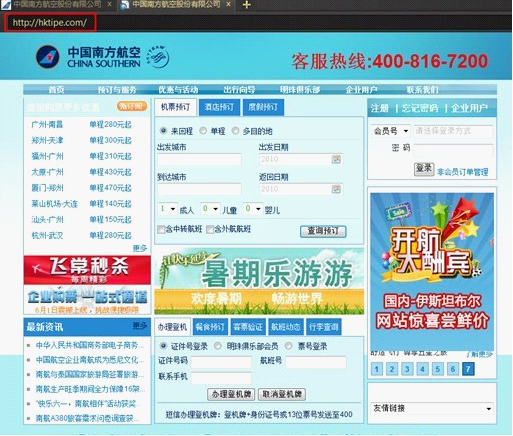This screenshot has height=436, width=513.
Task: Open the 成人 adult count dropdown
Action: pos(167,209)
